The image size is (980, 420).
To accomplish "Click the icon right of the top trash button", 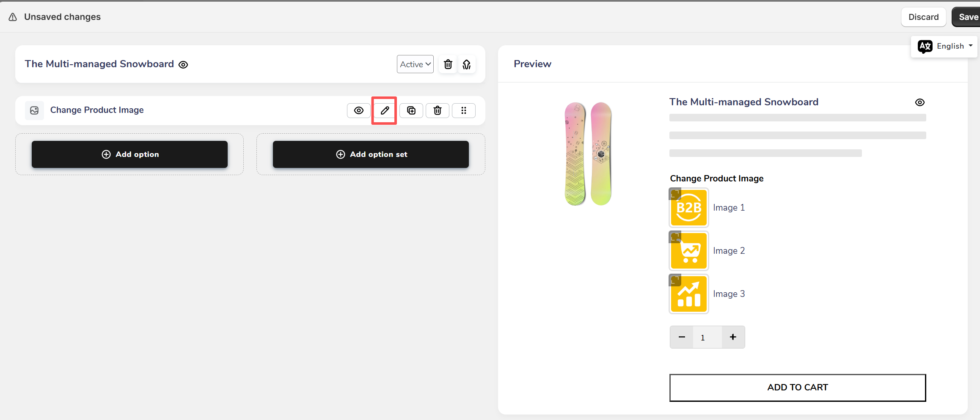I will click(467, 64).
